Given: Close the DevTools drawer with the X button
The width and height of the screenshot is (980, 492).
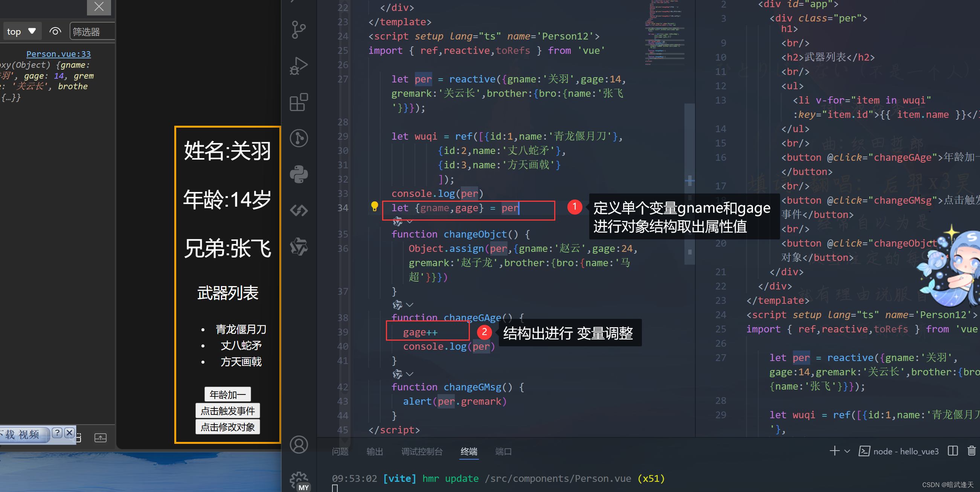Looking at the screenshot, I should [x=99, y=7].
